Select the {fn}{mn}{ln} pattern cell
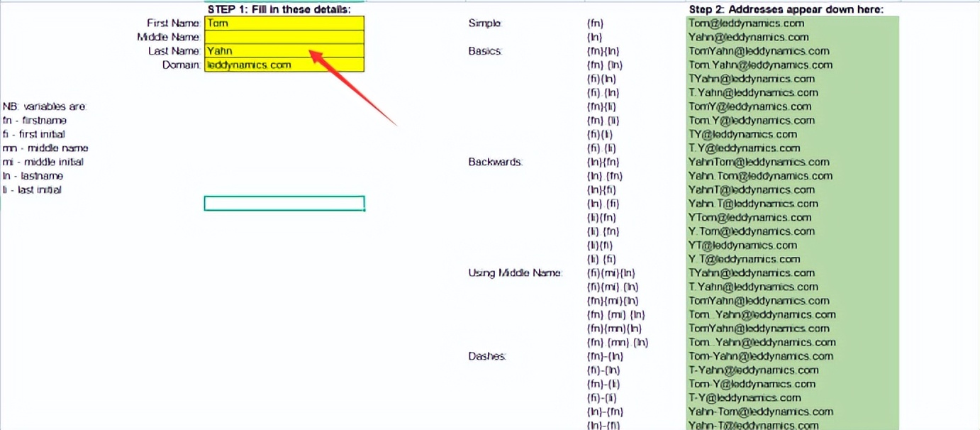980x430 pixels. (x=614, y=329)
